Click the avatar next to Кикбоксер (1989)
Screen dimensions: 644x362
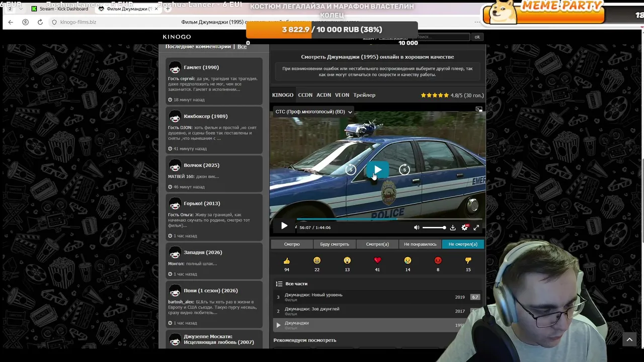[x=175, y=116]
